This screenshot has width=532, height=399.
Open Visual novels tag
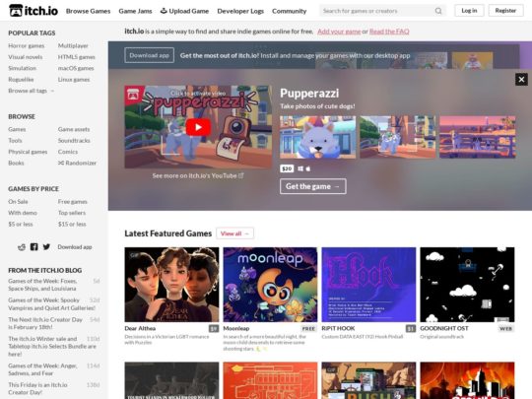pyautogui.click(x=25, y=57)
